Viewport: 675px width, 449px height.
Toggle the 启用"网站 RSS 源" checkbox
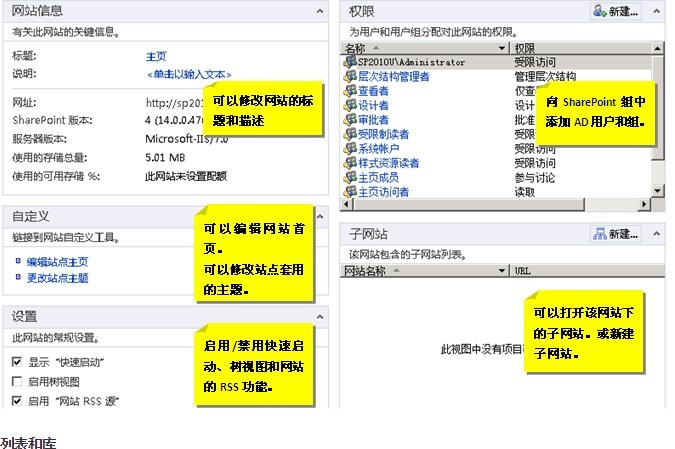16,401
